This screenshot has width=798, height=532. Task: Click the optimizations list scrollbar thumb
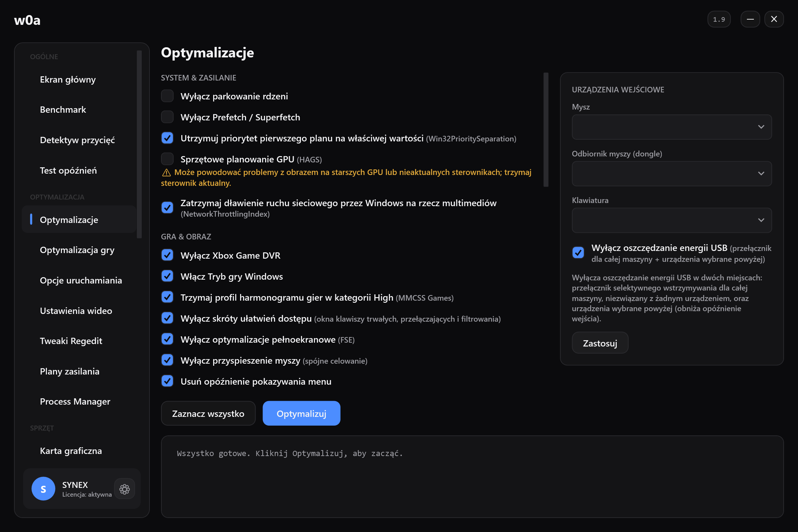(x=546, y=130)
